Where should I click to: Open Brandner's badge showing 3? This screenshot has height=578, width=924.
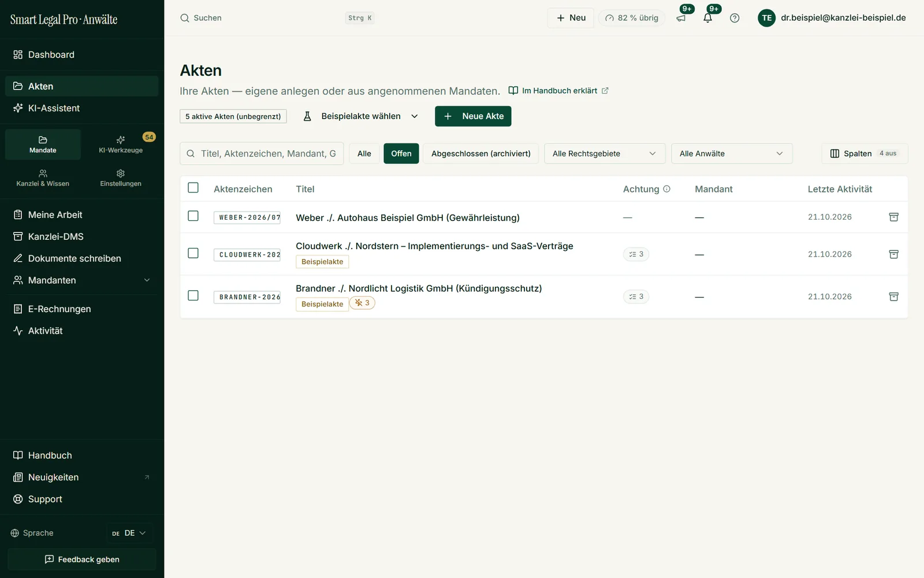coord(362,303)
